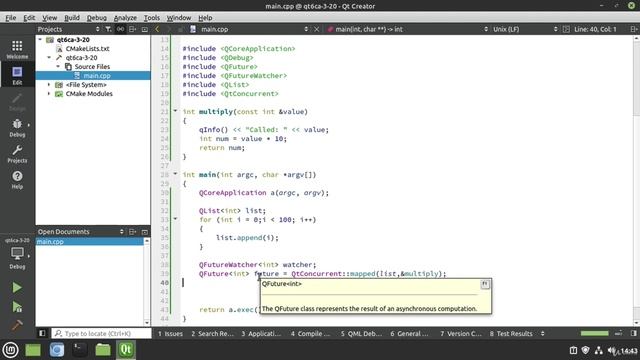Select the Edit mode icon
Viewport: 640px width, 360px height.
(x=17, y=75)
